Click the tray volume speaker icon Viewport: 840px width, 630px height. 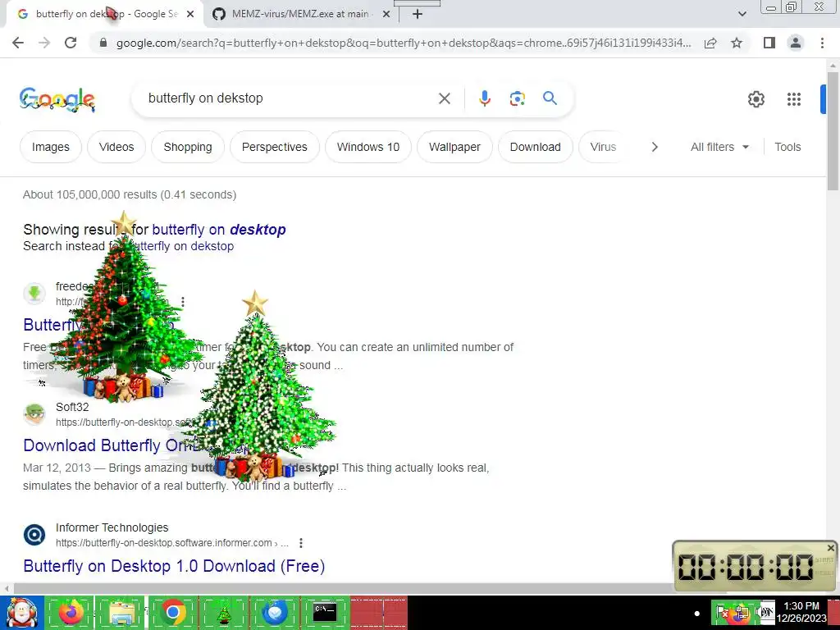766,612
